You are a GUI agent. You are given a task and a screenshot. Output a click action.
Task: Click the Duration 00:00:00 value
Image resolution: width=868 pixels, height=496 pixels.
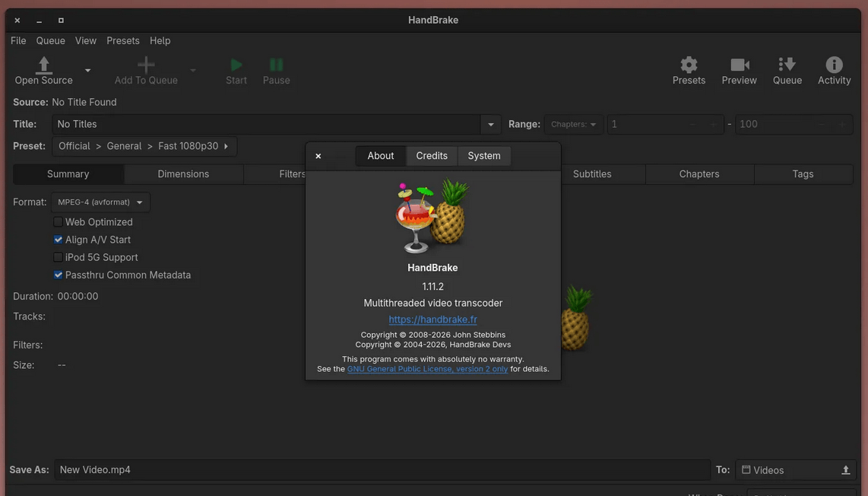click(x=78, y=297)
